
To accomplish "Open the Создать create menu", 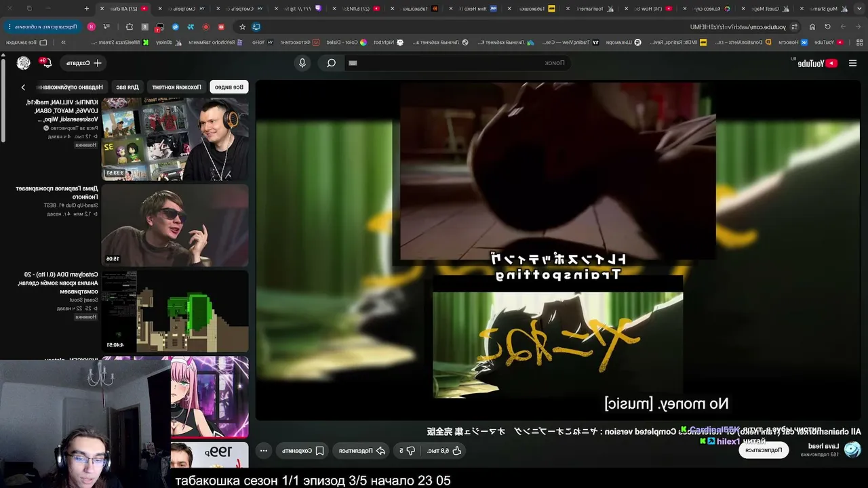I will point(84,63).
